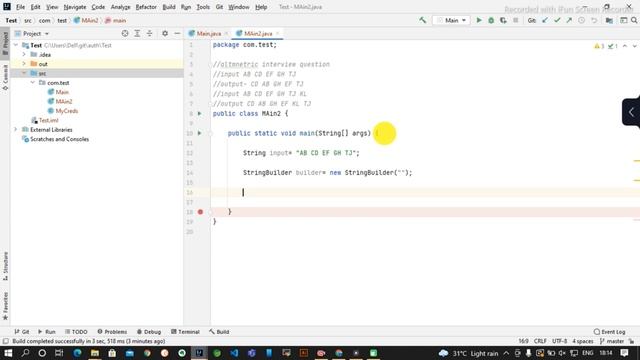Image resolution: width=640 pixels, height=360 pixels.
Task: Collapse the Test project root
Action: (16, 45)
